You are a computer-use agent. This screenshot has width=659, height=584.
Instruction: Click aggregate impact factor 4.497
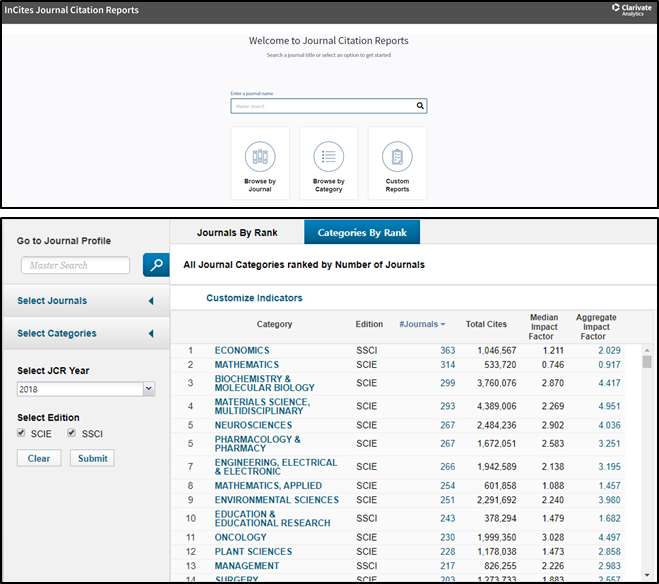click(609, 537)
